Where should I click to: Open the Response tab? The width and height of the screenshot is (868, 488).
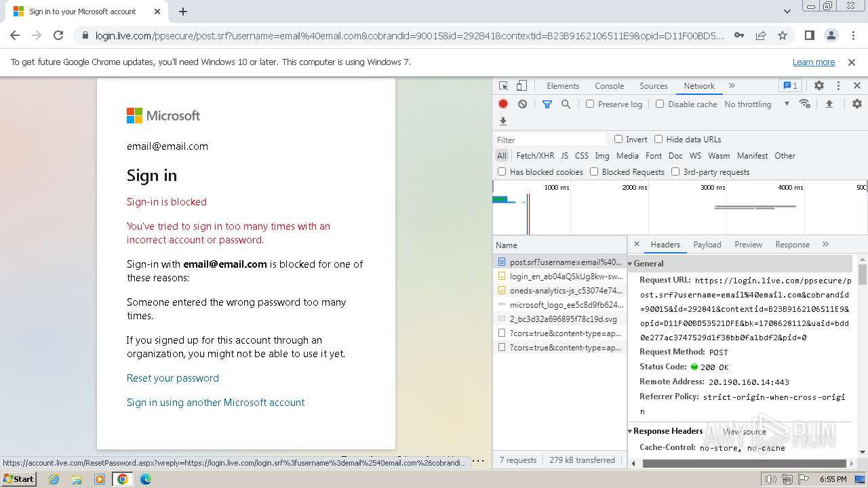pos(792,245)
